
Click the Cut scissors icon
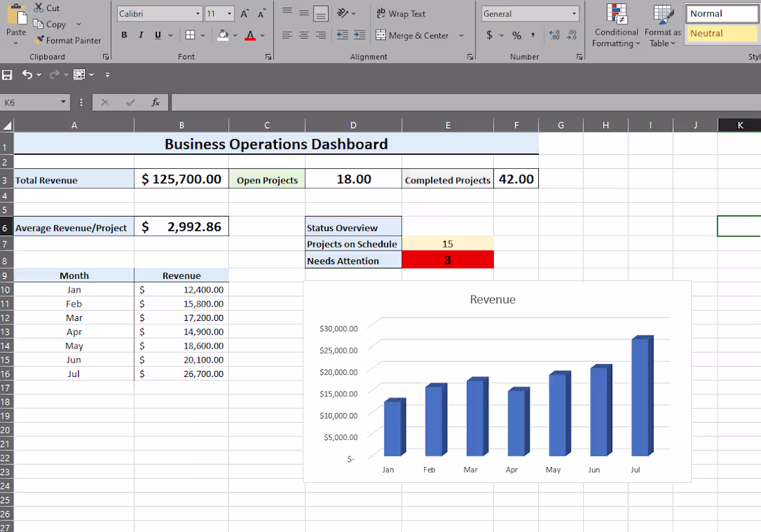tap(38, 8)
